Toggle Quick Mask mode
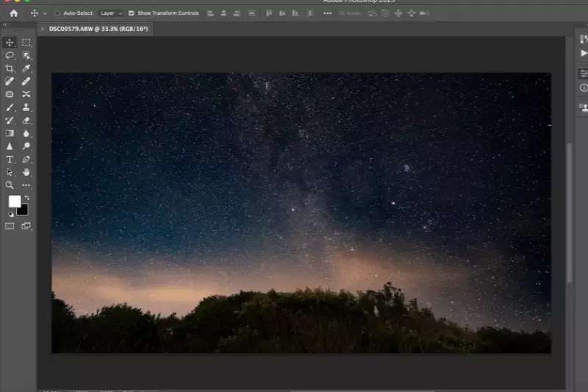Screen dimensions: 588x392 pos(10,227)
